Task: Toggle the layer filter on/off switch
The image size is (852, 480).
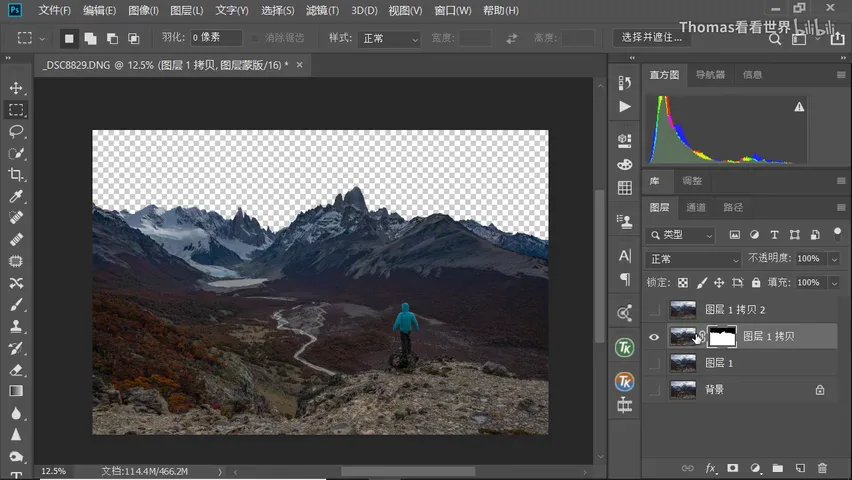Action: pos(837,234)
